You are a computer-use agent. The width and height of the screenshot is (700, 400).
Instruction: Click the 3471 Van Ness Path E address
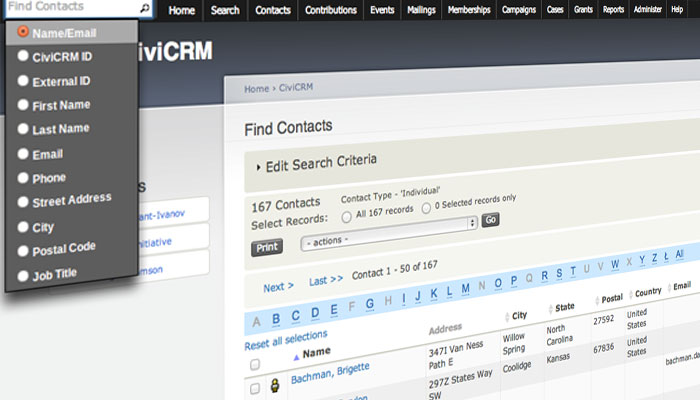456,354
